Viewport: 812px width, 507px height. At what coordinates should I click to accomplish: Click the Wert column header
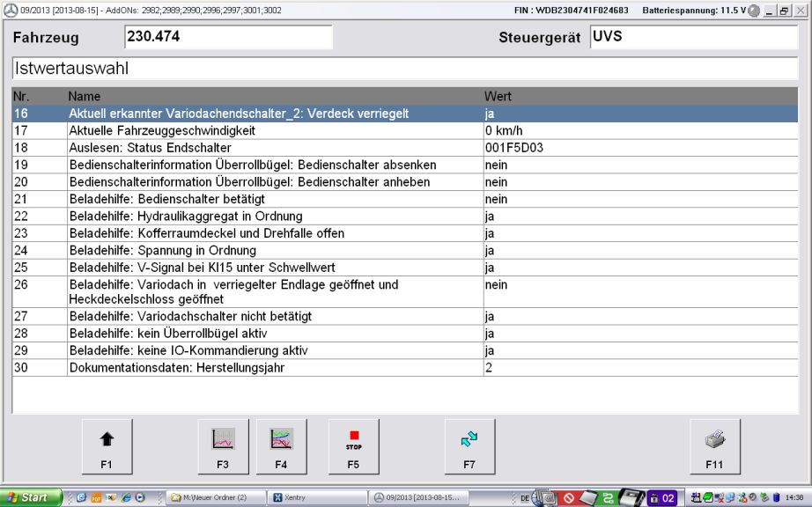[498, 96]
